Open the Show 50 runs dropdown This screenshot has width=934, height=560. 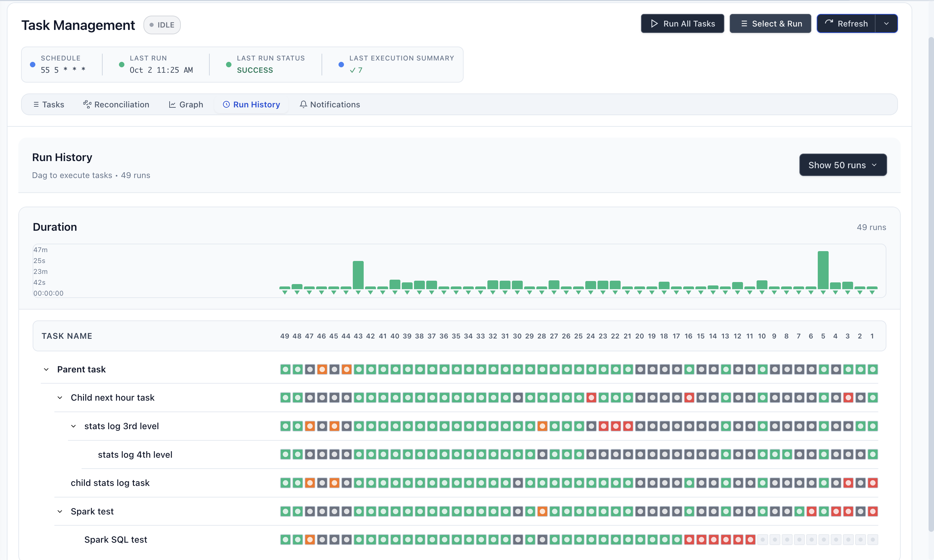843,165
